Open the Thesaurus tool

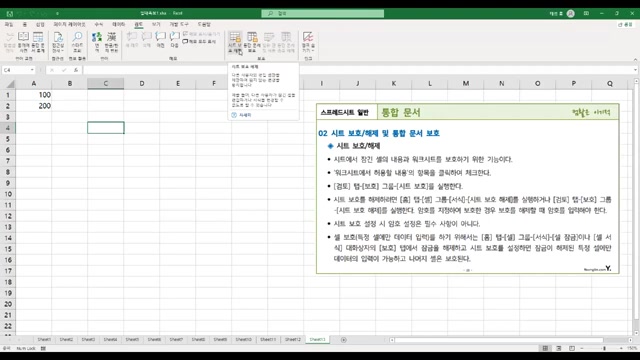click(x=24, y=42)
